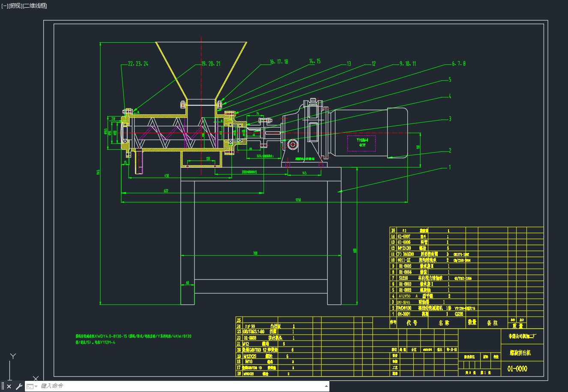Viewport: 568px width, 392px height.
Task: Select the Q235 material remark
Action: [458, 314]
